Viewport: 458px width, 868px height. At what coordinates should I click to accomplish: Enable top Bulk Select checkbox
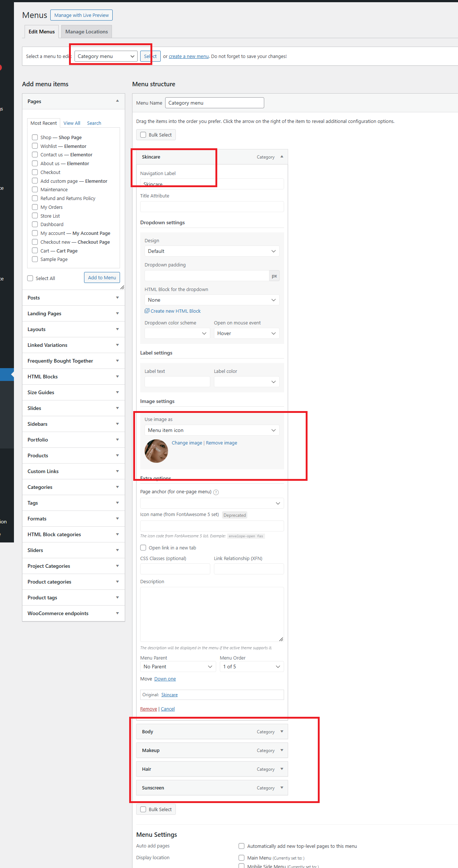pos(143,135)
